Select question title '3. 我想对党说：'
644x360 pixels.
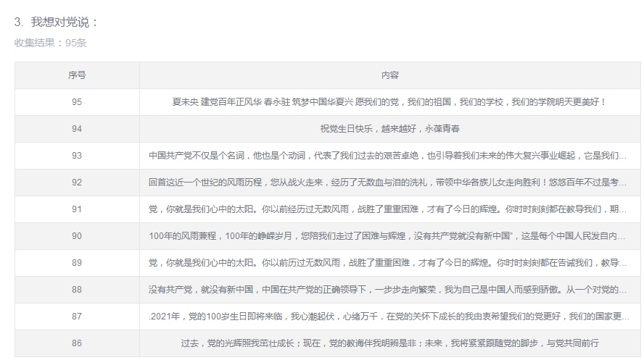pos(55,22)
